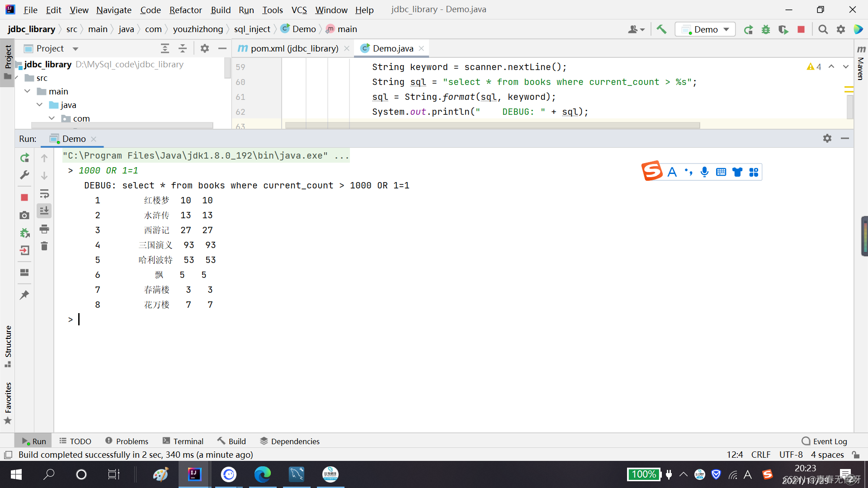
Task: Rerun Demo in the Run panel
Action: click(x=24, y=158)
